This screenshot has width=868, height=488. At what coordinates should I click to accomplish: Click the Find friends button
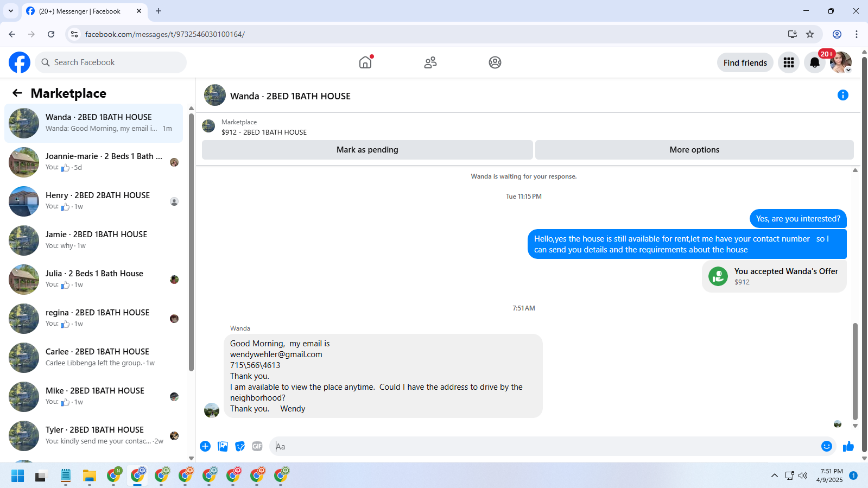[x=745, y=62]
